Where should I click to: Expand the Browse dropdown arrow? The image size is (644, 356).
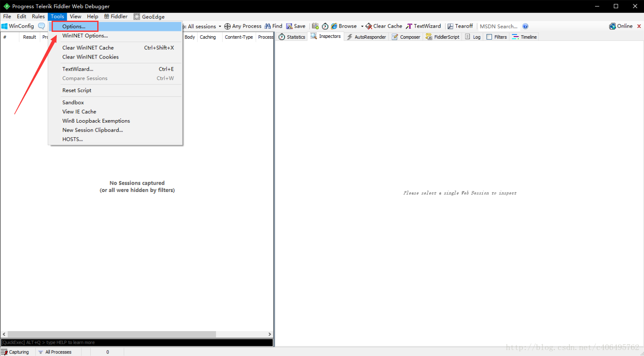point(362,27)
